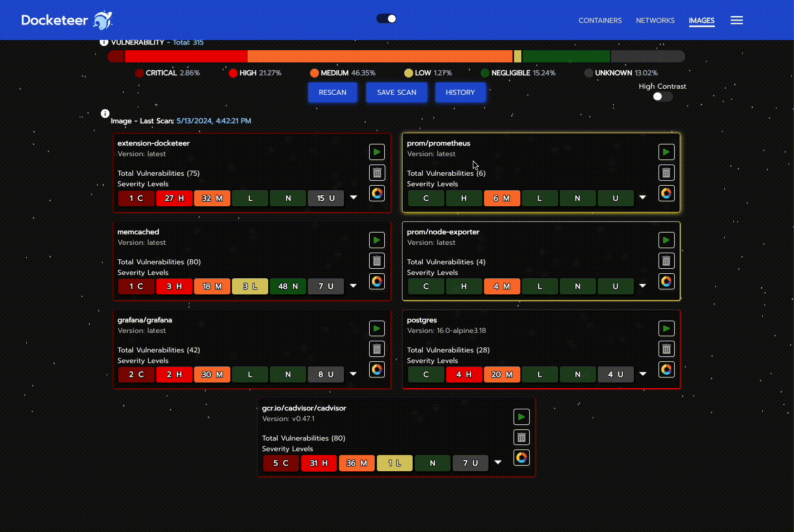Run the memcached image

coord(377,240)
